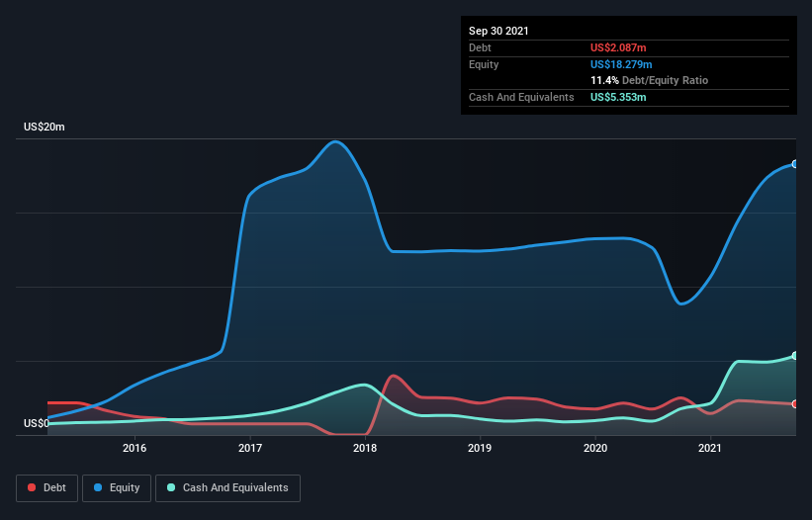This screenshot has width=812, height=520.
Task: Click the US$2.087m debt value
Action: (618, 47)
